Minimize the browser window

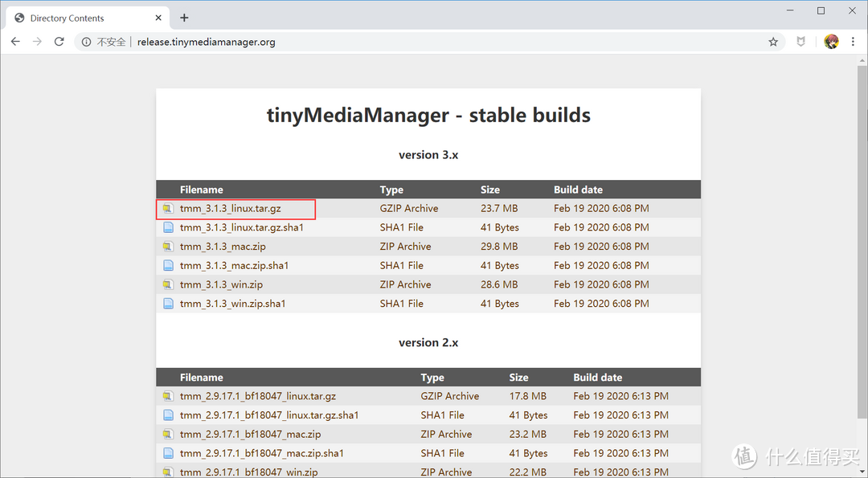[x=790, y=10]
